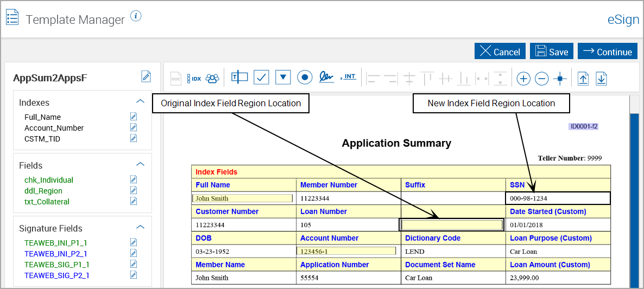Click the Save button
This screenshot has height=289, width=644.
click(x=552, y=52)
